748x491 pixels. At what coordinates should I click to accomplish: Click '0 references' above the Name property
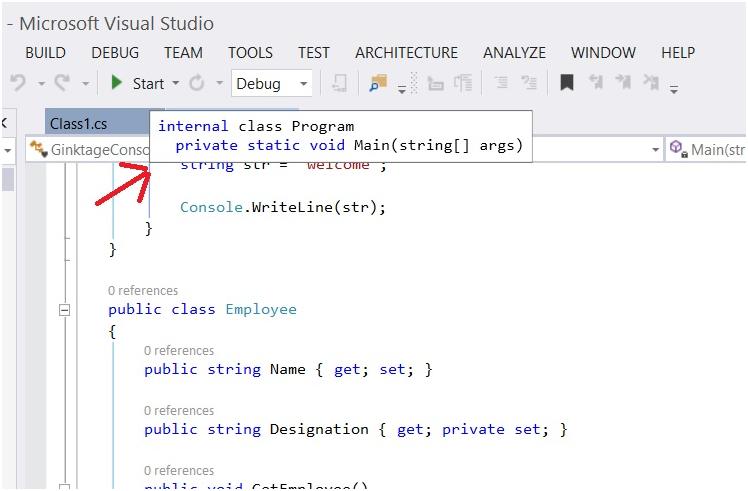[179, 351]
